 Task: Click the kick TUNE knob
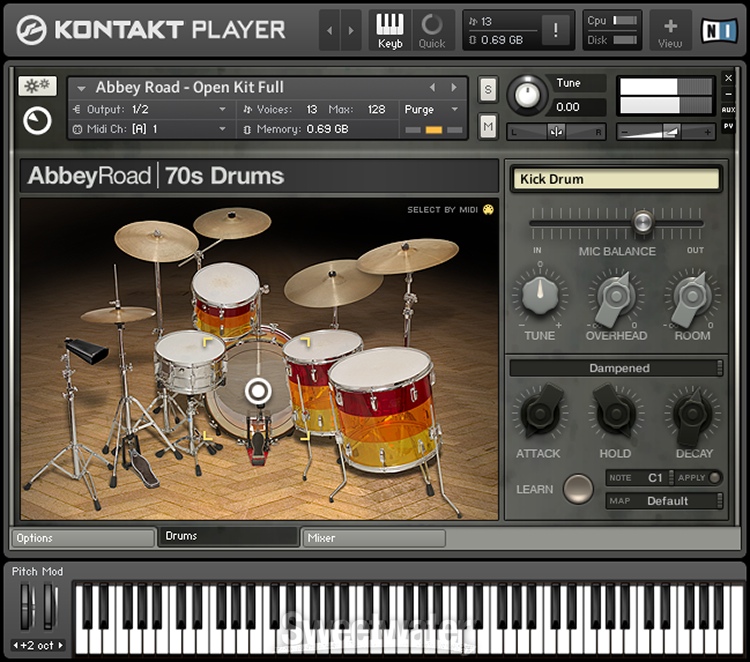coord(540,294)
